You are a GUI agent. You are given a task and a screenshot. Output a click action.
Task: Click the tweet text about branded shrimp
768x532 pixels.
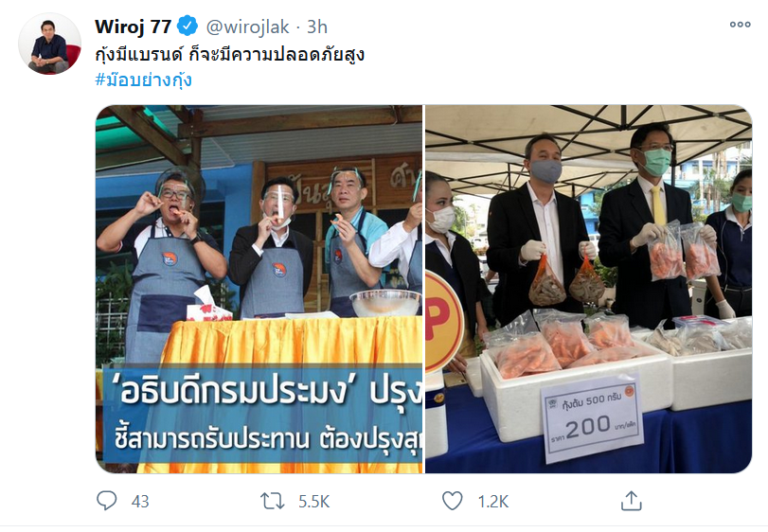pos(229,54)
